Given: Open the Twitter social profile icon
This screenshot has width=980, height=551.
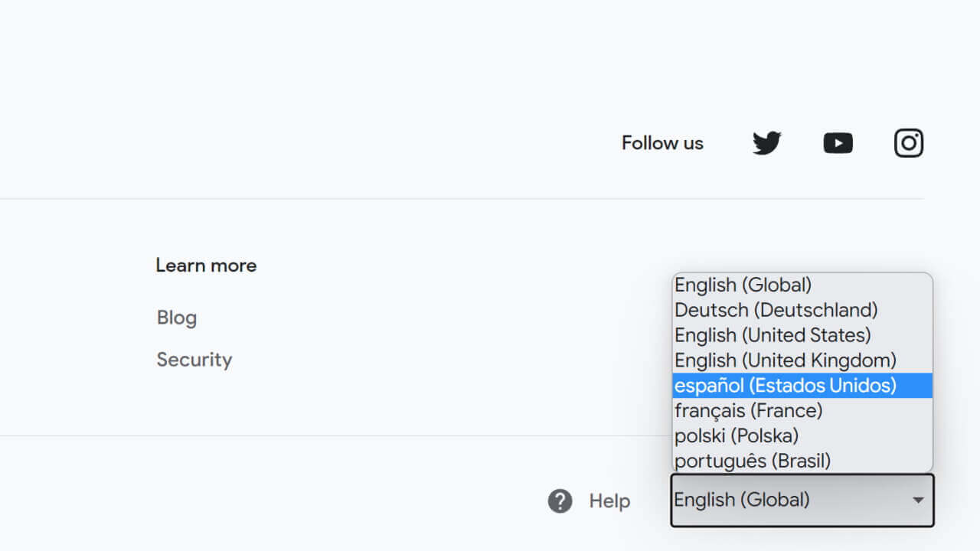Looking at the screenshot, I should pyautogui.click(x=766, y=143).
